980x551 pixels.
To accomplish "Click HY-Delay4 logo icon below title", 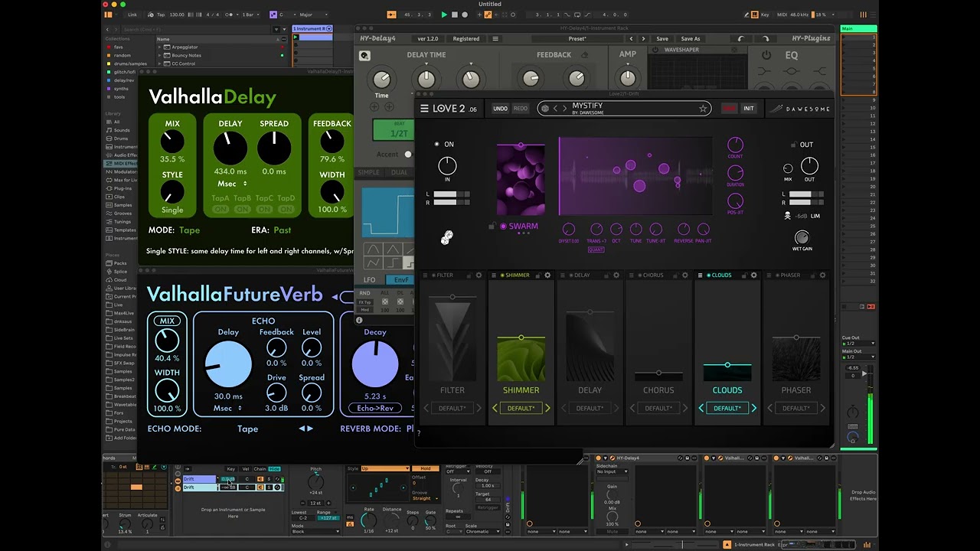I will coord(365,55).
